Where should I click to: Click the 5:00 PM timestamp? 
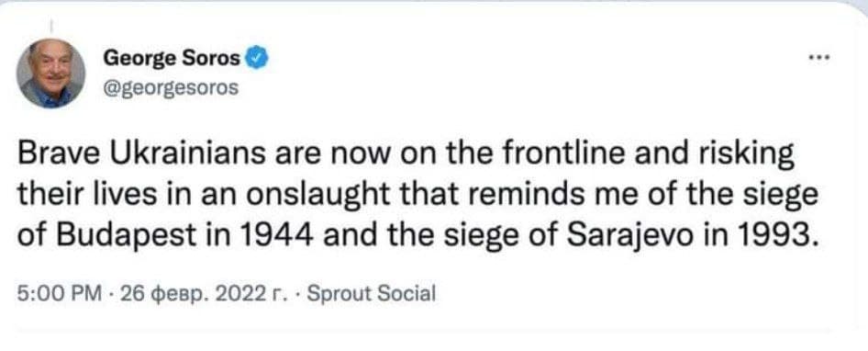[60, 293]
